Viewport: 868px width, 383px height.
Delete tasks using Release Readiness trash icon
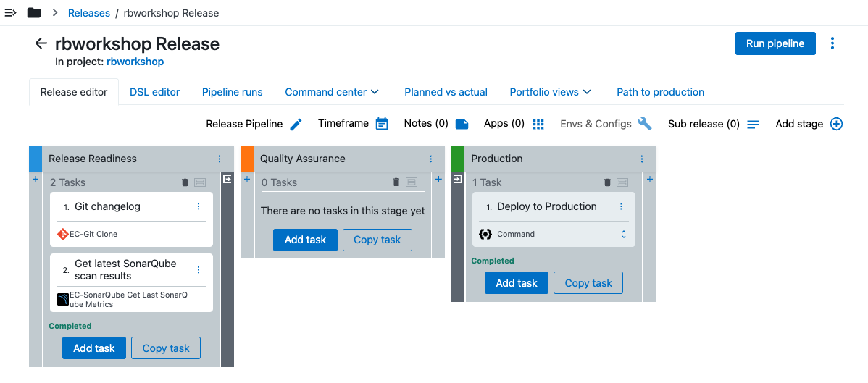(x=185, y=182)
